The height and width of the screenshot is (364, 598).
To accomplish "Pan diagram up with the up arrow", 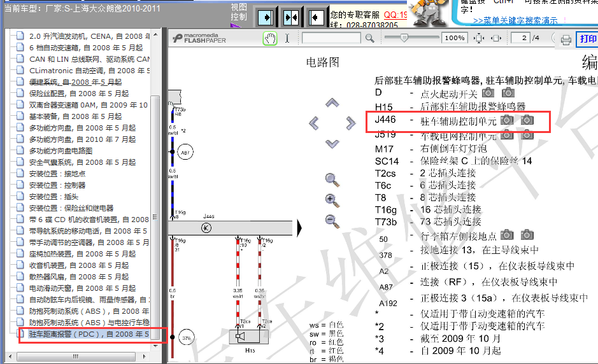I will pyautogui.click(x=332, y=102).
